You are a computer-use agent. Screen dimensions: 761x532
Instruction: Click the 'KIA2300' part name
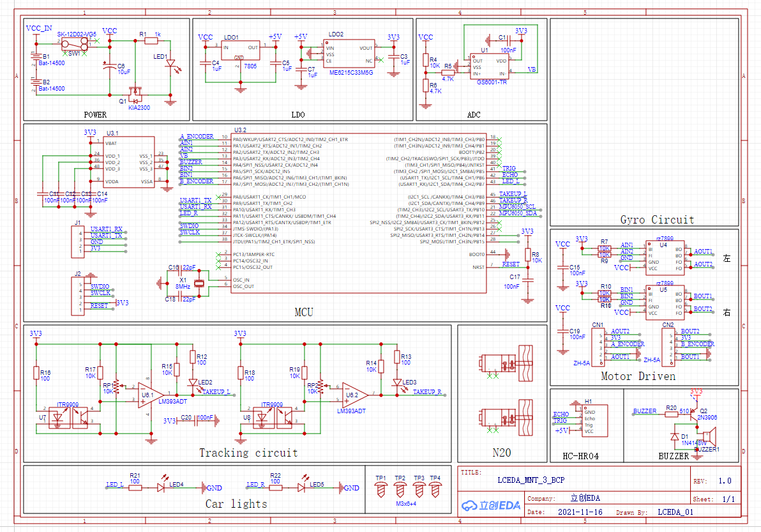point(139,108)
